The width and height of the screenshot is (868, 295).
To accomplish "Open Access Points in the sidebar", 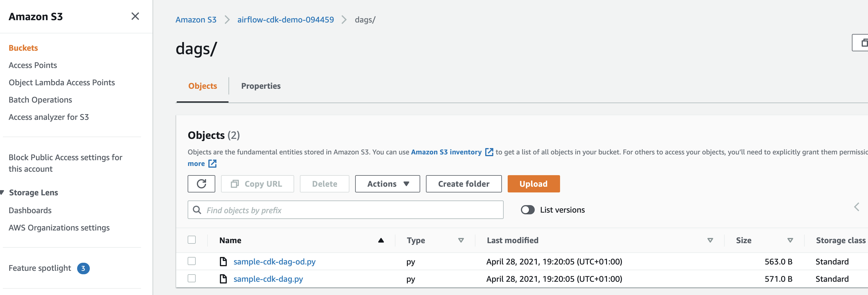I will [33, 65].
